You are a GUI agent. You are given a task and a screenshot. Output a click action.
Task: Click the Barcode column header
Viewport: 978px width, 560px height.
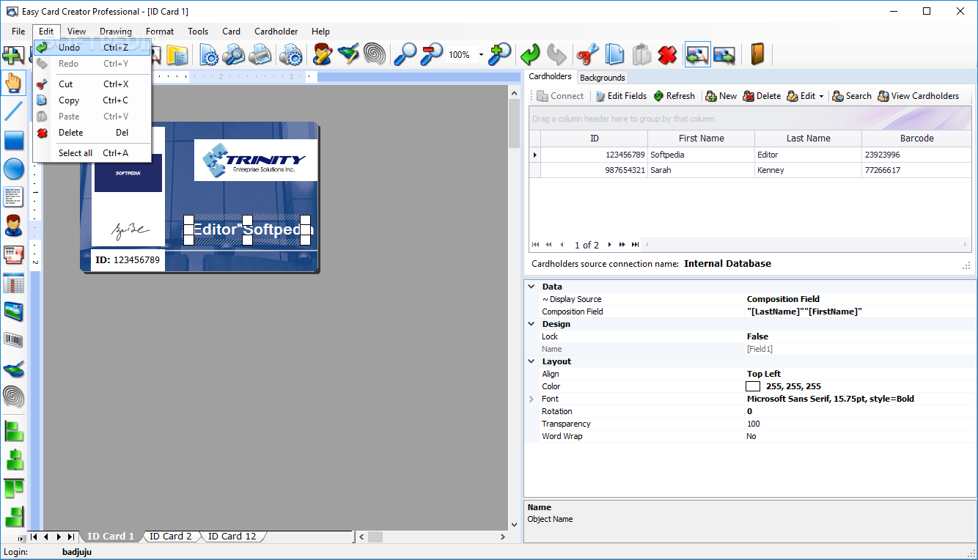pyautogui.click(x=916, y=139)
